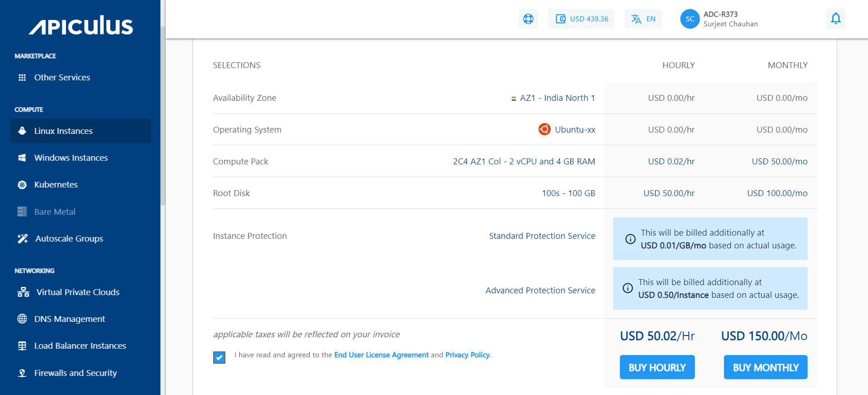Screen dimensions: 868x395
Task: Click the info icon for Standard Protection billing
Action: 630,239
